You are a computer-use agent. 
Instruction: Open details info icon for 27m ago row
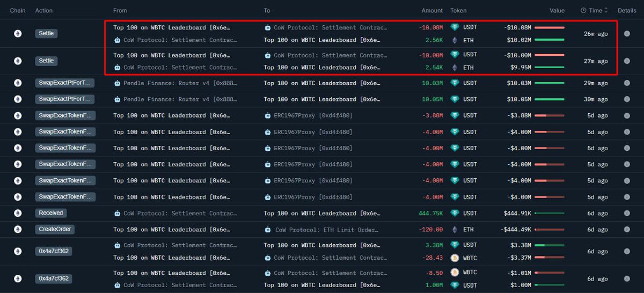[627, 61]
